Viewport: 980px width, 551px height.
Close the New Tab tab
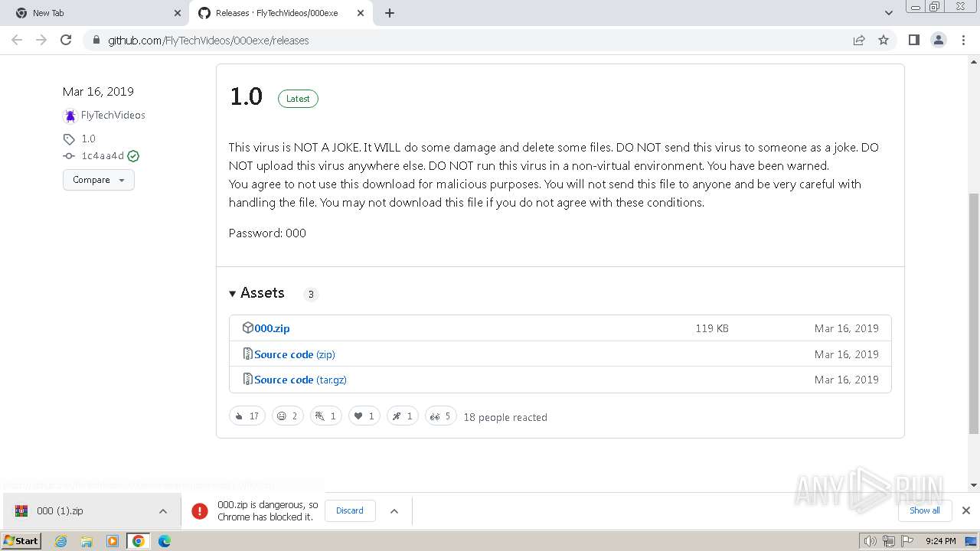(177, 13)
